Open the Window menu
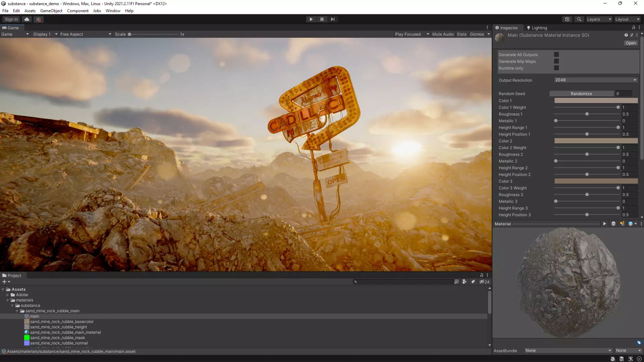Viewport: 644px width, 362px height. point(113,10)
